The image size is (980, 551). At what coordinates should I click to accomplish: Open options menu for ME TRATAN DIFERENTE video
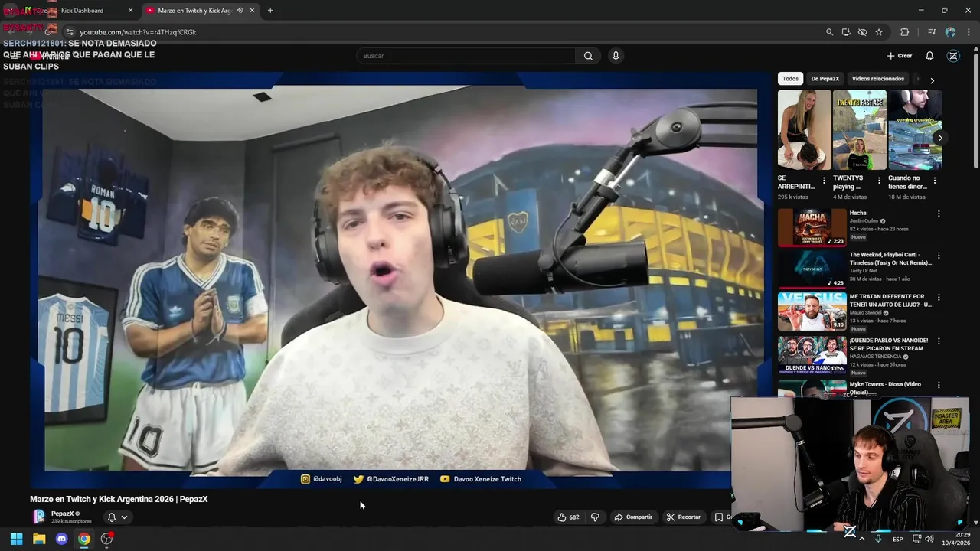(x=939, y=298)
